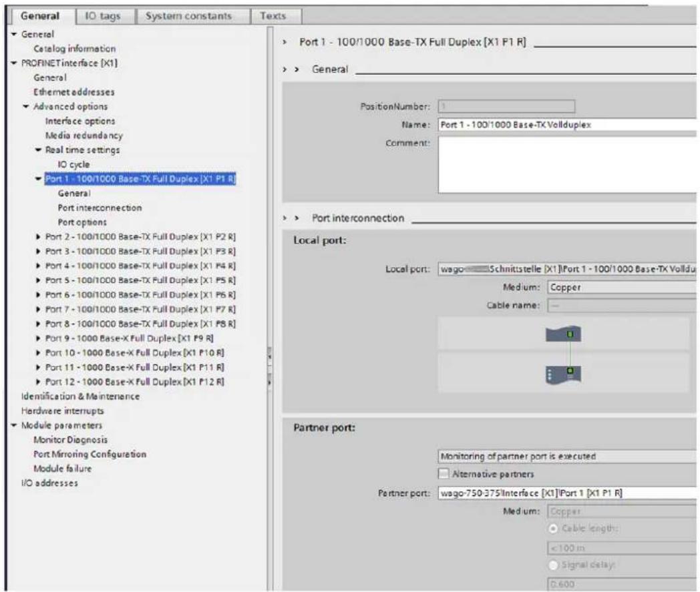Select Port 5 [X1 P5 R] row
Viewport: 700px width, 592px height.
point(141,280)
